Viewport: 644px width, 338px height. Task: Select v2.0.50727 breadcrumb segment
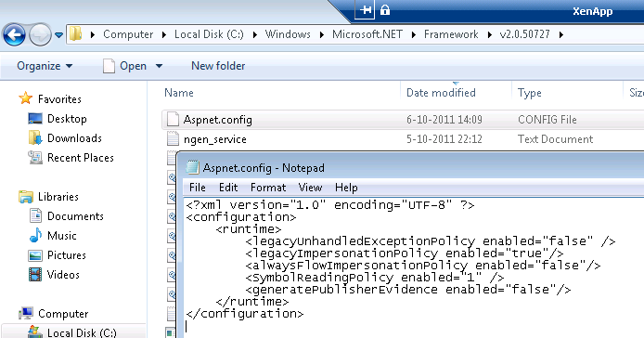tap(524, 34)
